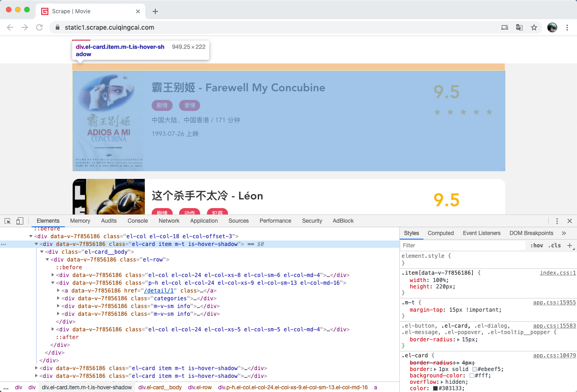Open the Event Listeners tab
This screenshot has width=577, height=392.
(x=482, y=233)
